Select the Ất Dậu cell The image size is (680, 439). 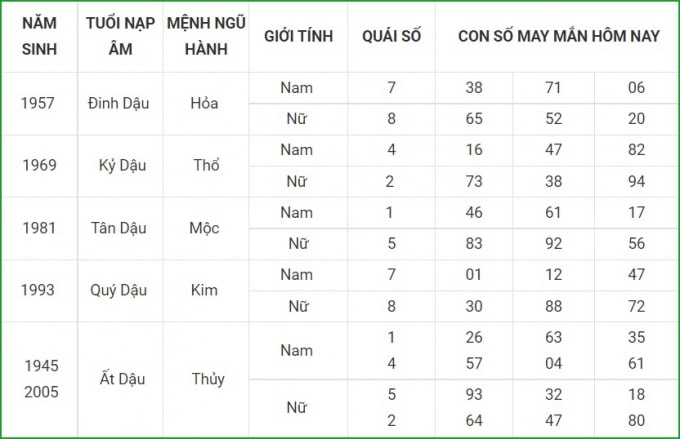click(122, 378)
